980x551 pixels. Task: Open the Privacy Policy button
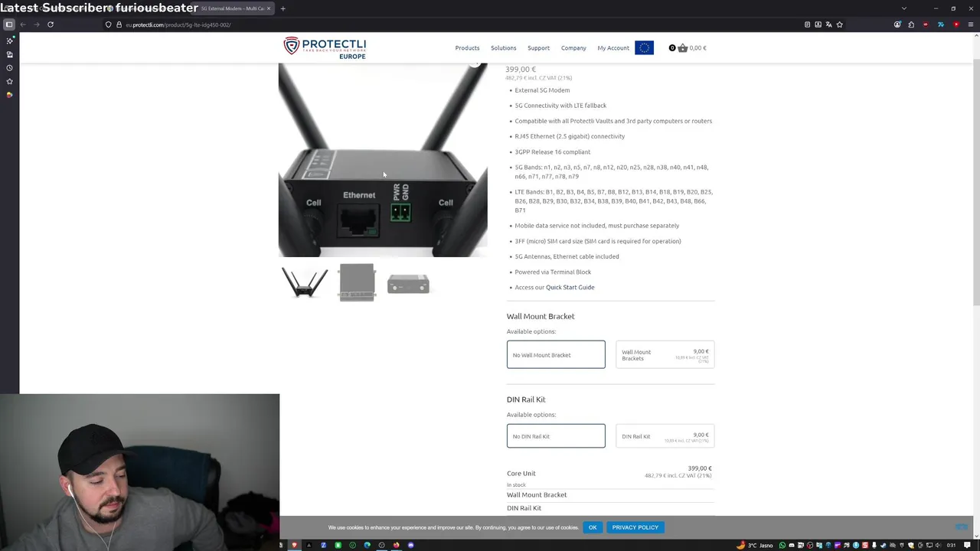(x=635, y=527)
